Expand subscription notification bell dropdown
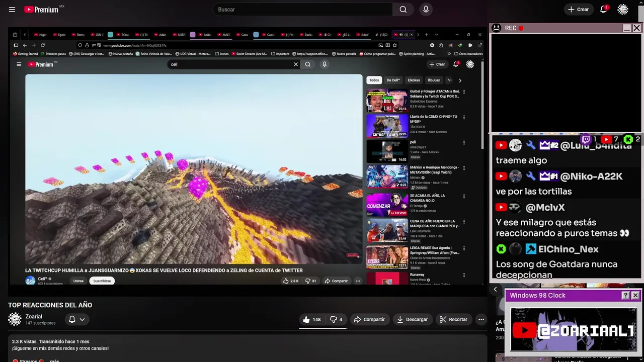The width and height of the screenshot is (644, 362). tap(76, 319)
